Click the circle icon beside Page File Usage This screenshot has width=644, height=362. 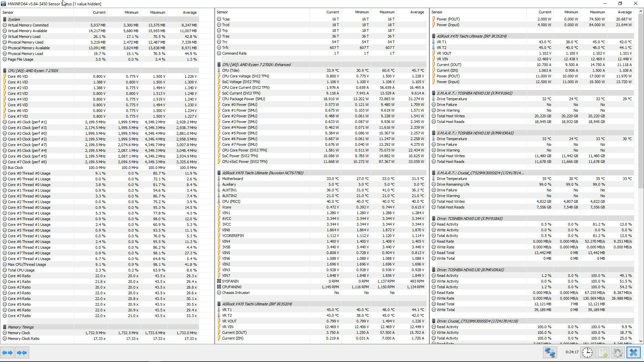5,59
